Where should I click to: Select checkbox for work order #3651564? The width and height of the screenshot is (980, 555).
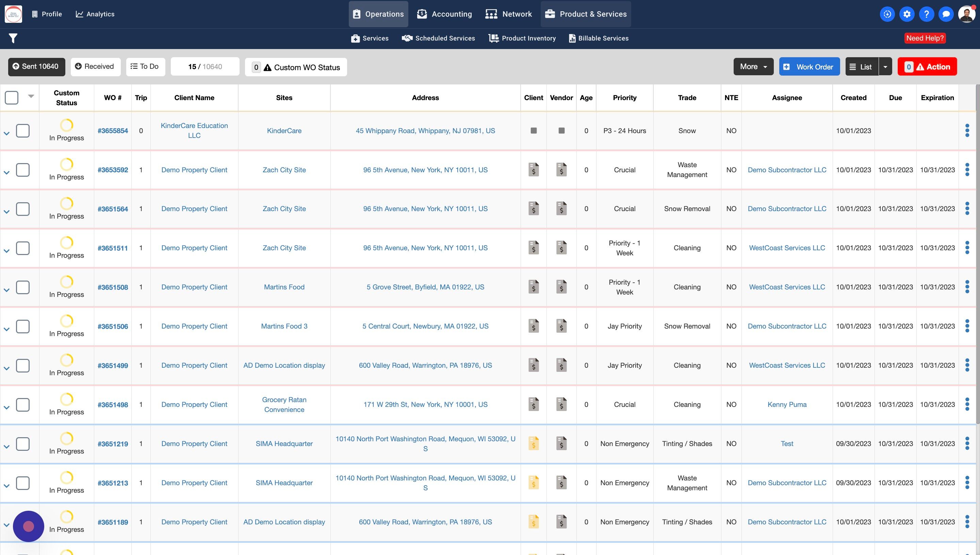(23, 209)
